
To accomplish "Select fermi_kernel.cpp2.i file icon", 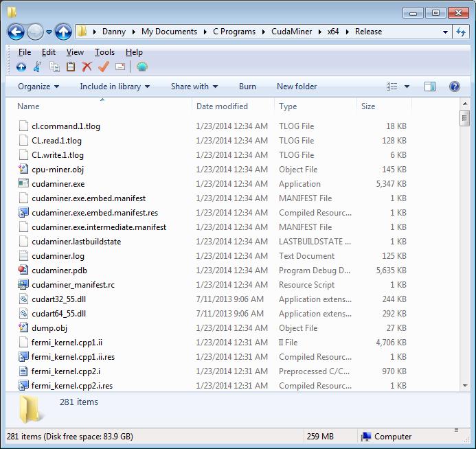I will pos(23,371).
